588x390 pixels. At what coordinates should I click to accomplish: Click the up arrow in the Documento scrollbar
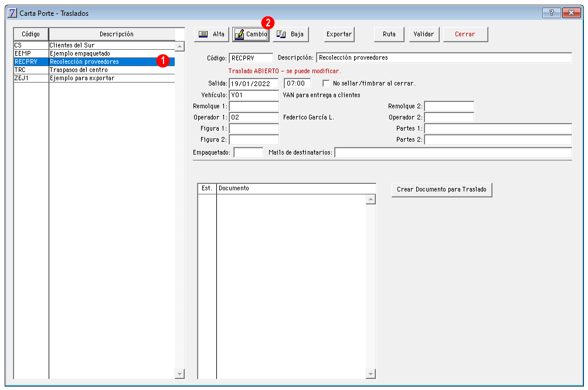point(371,199)
